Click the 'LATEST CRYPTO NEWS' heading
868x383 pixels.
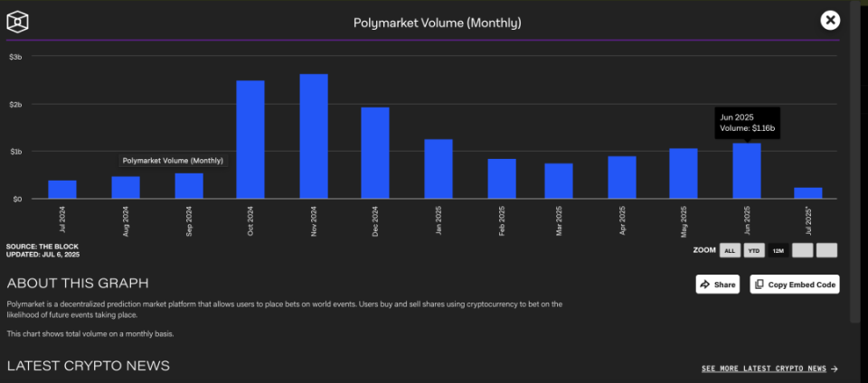coord(88,366)
